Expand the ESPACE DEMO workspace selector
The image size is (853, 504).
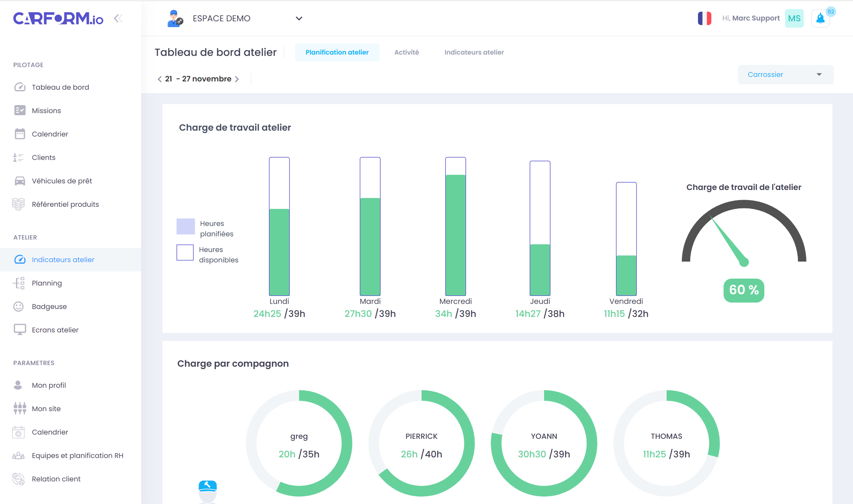pyautogui.click(x=299, y=18)
